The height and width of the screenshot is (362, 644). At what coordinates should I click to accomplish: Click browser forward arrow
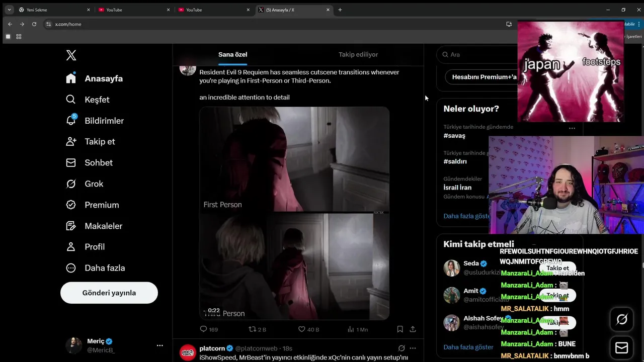pyautogui.click(x=22, y=24)
